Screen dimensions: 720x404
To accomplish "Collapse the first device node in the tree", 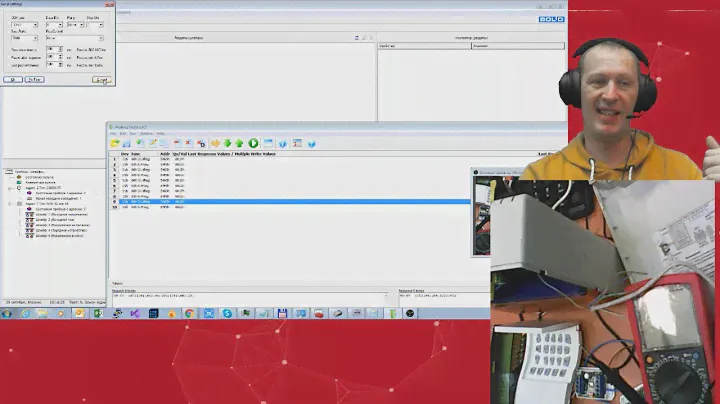I will tap(9, 186).
